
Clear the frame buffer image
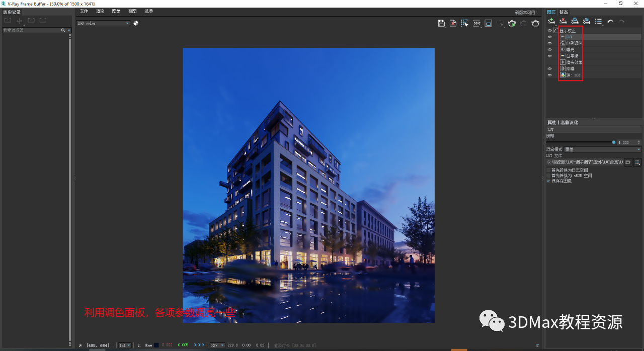click(x=453, y=23)
